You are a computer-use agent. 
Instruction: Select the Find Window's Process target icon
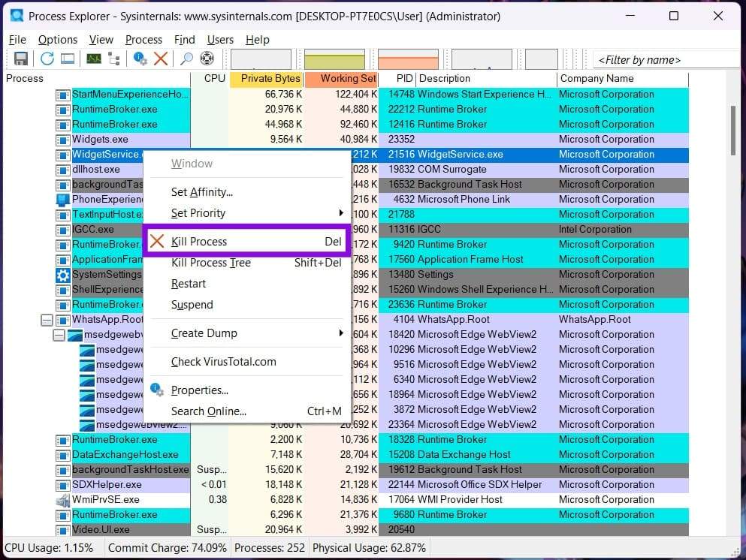[x=207, y=59]
